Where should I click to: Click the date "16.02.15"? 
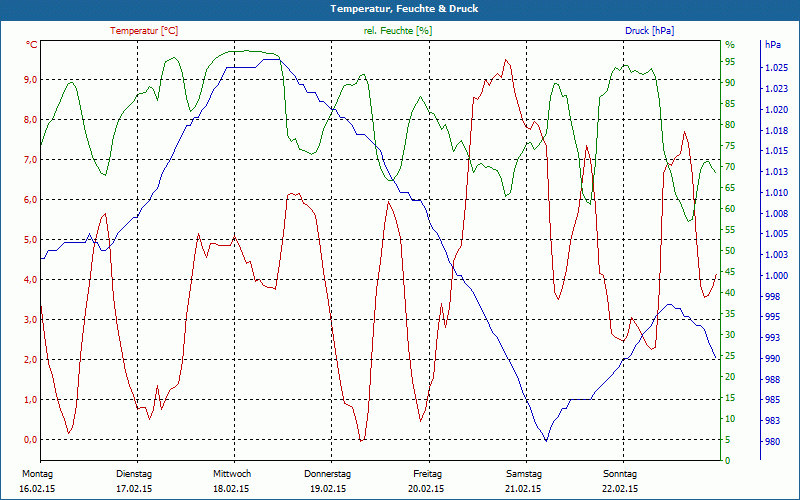click(37, 489)
